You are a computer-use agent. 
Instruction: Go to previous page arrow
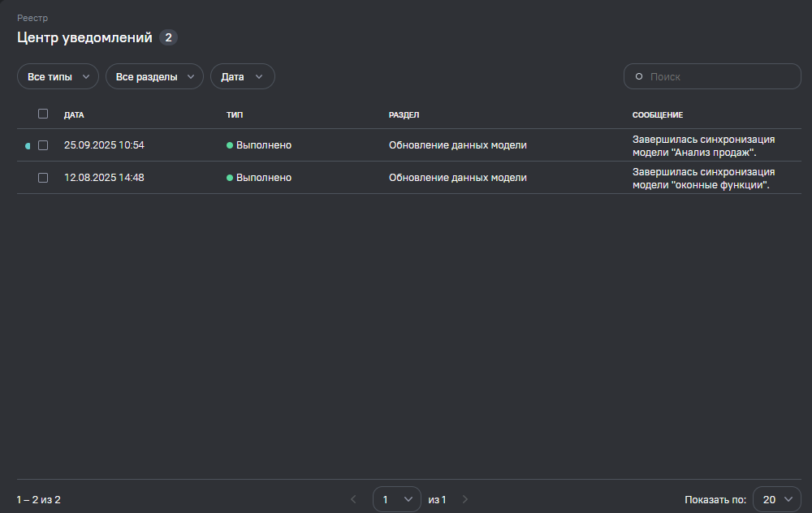coord(353,499)
